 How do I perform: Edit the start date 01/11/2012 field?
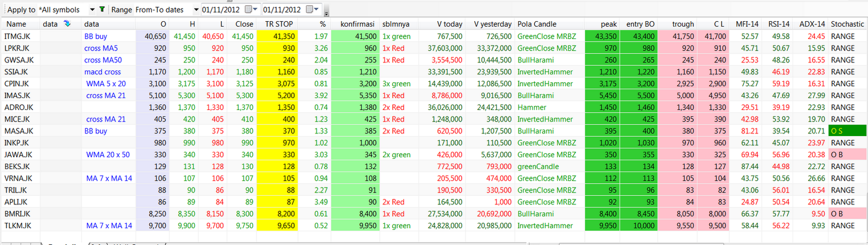(221, 10)
